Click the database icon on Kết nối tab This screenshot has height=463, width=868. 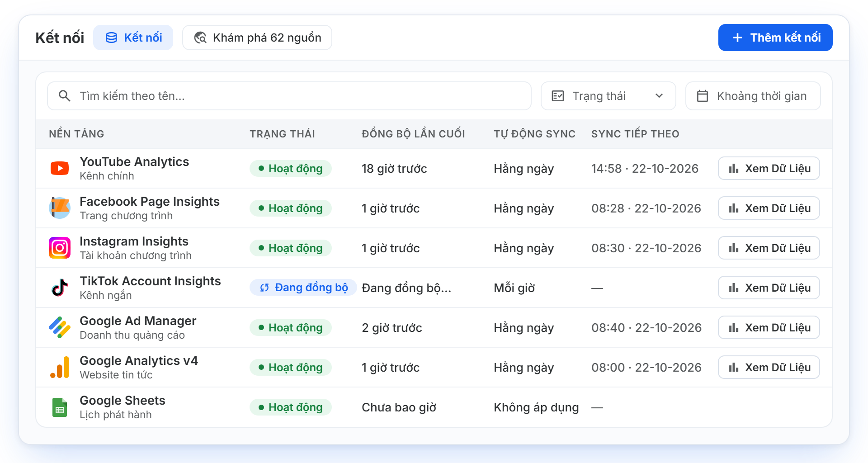click(111, 38)
